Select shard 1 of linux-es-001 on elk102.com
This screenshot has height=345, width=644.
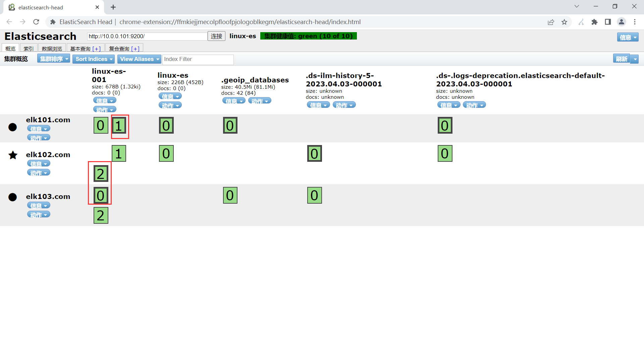(119, 153)
